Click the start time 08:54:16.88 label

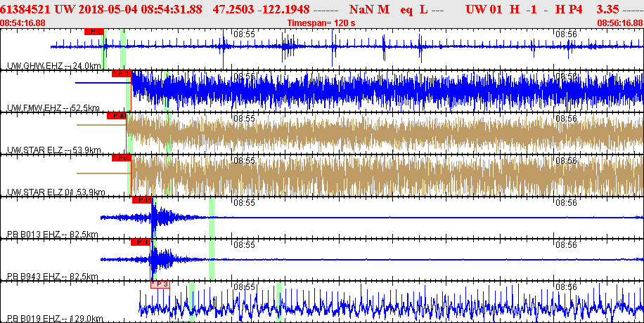[23, 22]
